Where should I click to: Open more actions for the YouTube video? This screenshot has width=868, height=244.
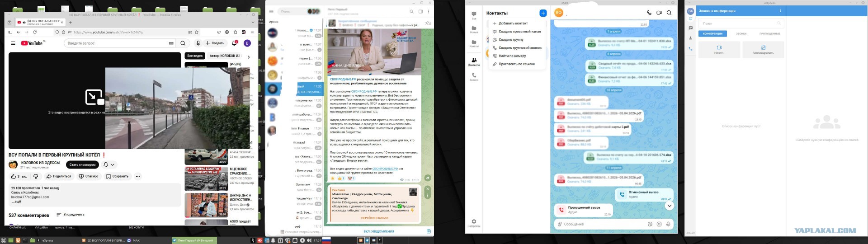tap(138, 176)
